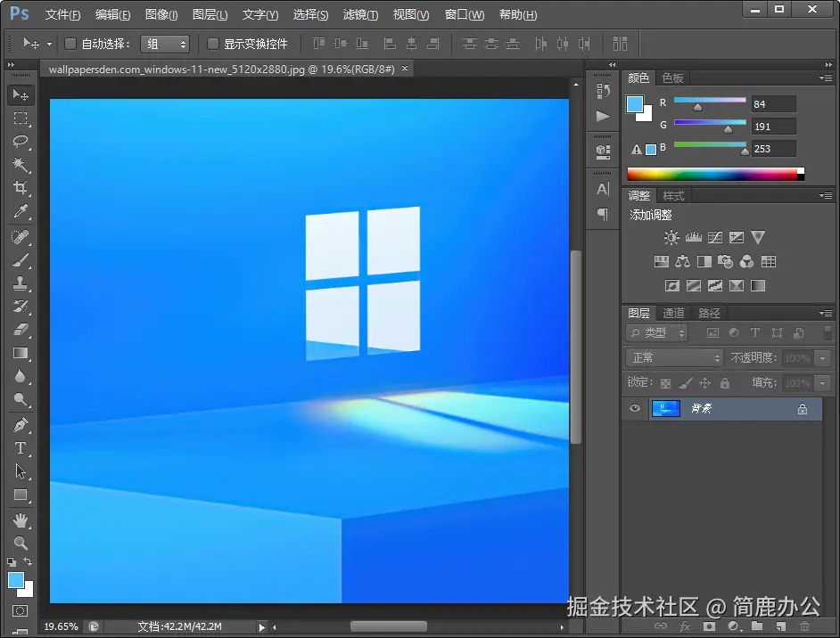Open the 正常 blend mode dropdown
Screen dimensions: 840x638
click(673, 358)
